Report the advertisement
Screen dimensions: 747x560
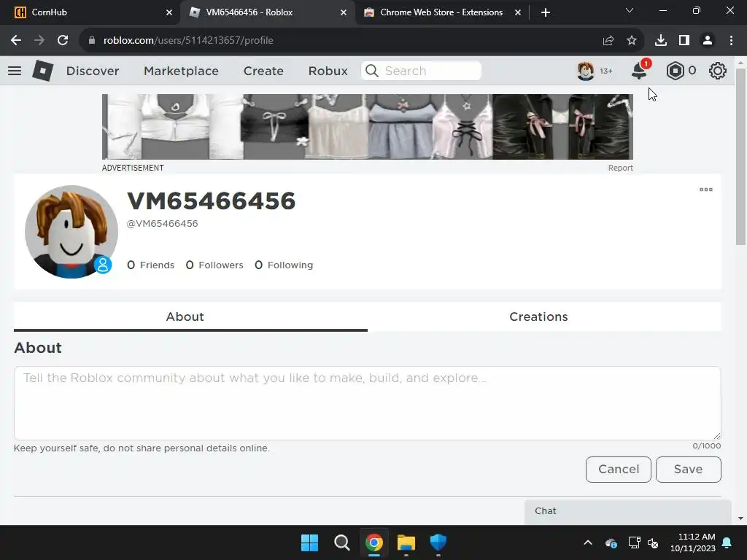tap(620, 168)
